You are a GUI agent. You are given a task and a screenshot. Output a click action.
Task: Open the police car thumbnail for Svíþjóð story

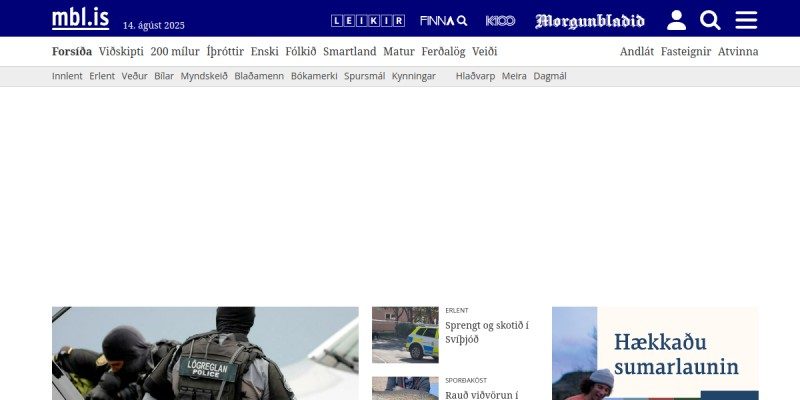tap(405, 335)
